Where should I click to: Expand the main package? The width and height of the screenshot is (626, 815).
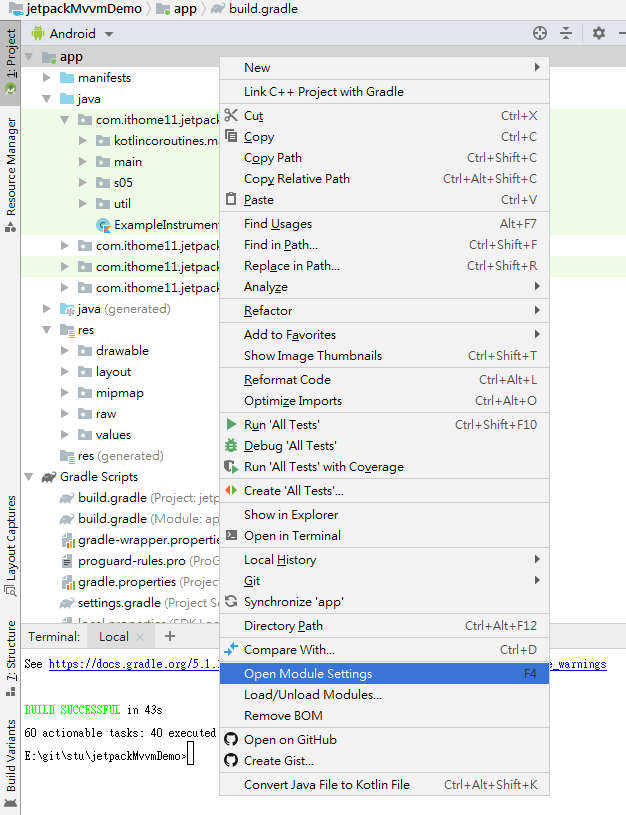click(x=83, y=162)
